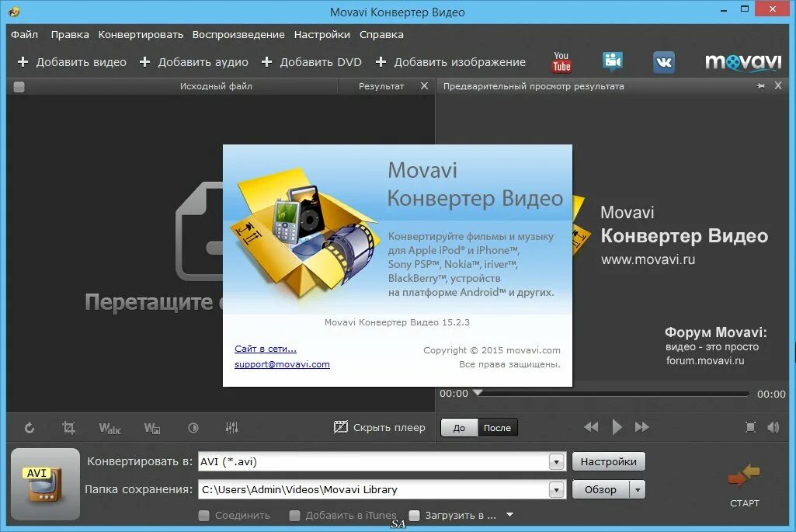Expand the Конвертировать в format dropdown
This screenshot has width=796, height=532.
click(x=556, y=462)
